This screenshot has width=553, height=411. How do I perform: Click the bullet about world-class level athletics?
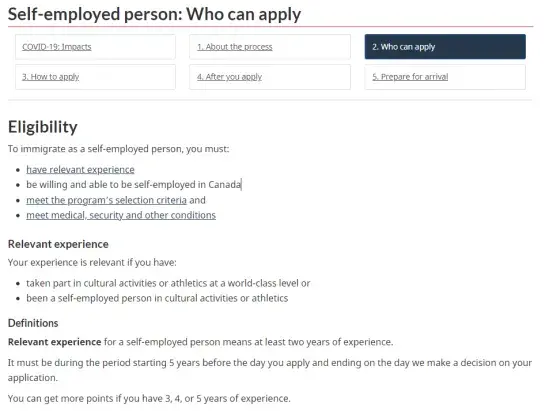click(x=168, y=283)
